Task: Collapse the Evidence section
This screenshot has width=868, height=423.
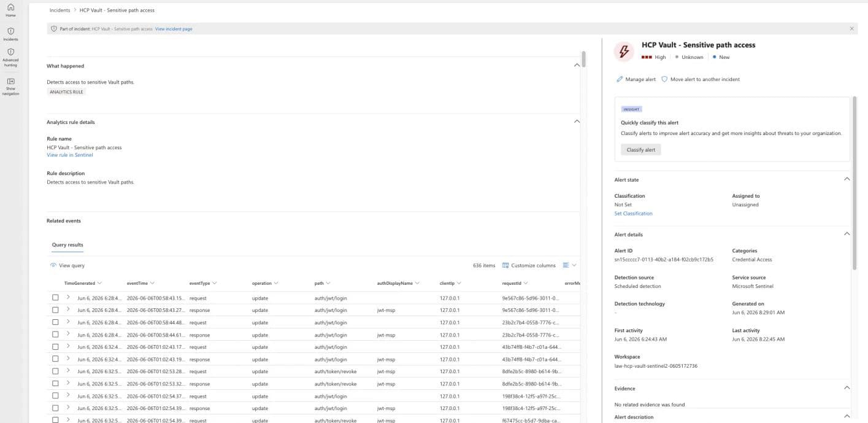Action: pyautogui.click(x=847, y=388)
